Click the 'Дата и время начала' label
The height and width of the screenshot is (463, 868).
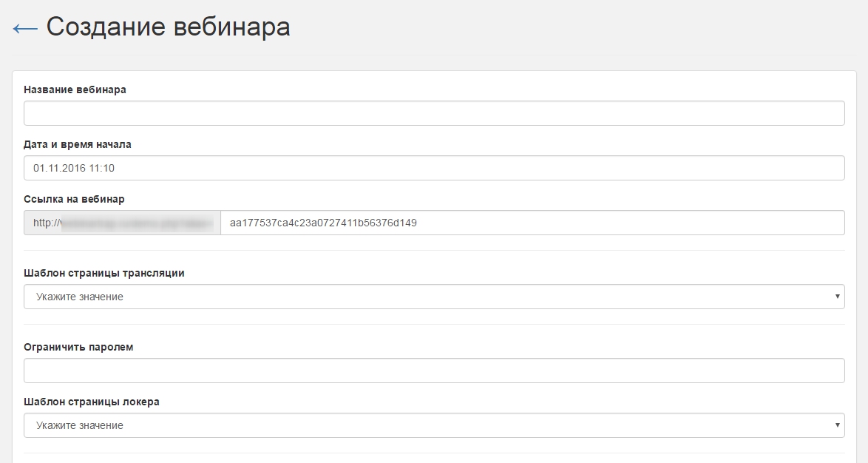point(78,144)
